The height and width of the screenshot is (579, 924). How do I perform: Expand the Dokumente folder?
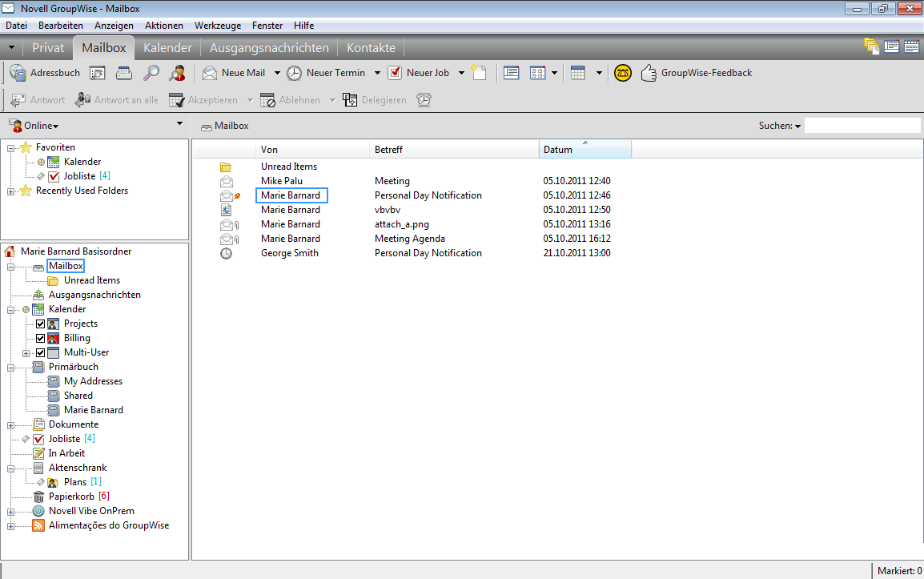10,425
